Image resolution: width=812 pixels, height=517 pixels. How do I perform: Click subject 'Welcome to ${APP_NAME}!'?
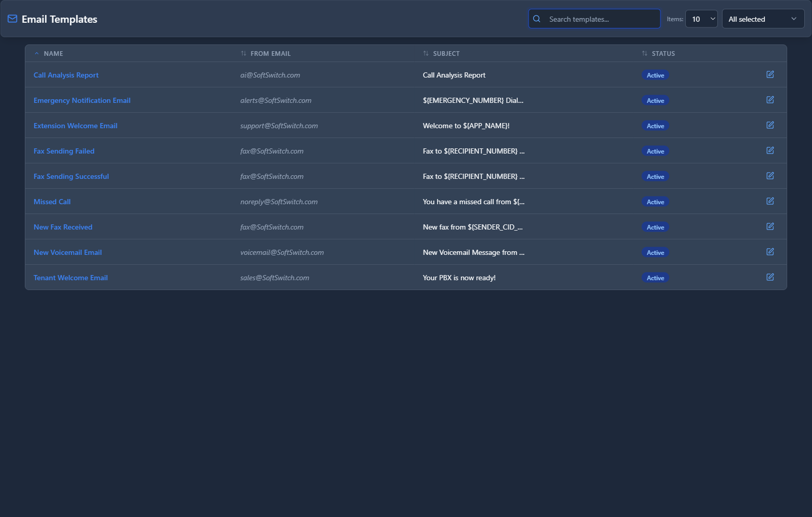click(x=466, y=126)
